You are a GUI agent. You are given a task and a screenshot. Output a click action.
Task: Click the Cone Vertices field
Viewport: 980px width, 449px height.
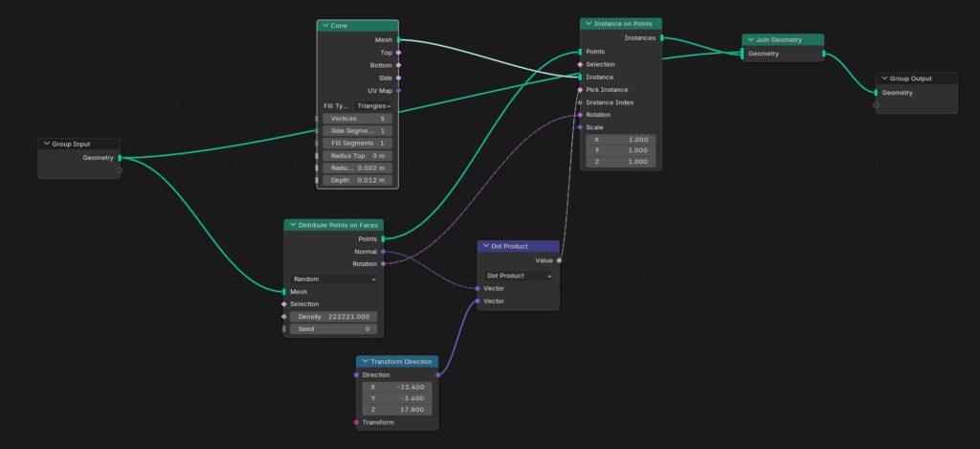(x=358, y=118)
